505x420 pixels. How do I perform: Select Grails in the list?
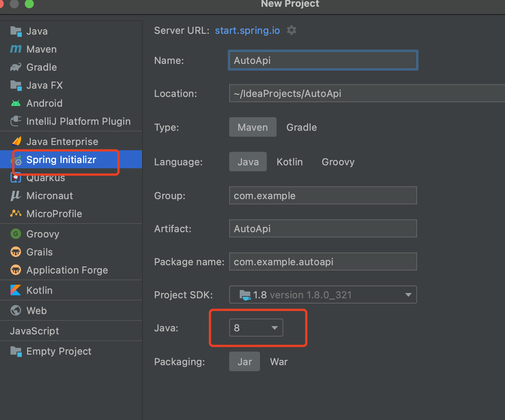[x=71, y=252]
